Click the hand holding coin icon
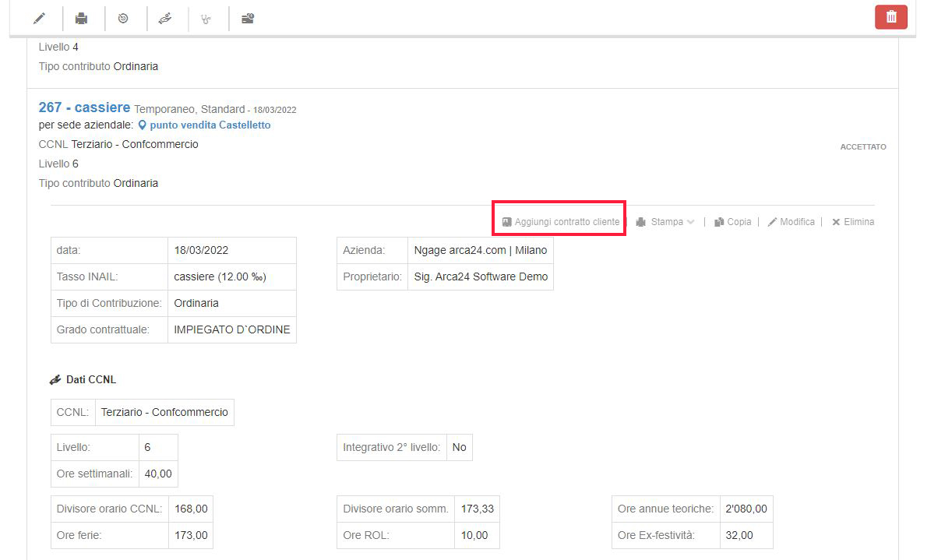This screenshot has width=952, height=560. (x=164, y=19)
